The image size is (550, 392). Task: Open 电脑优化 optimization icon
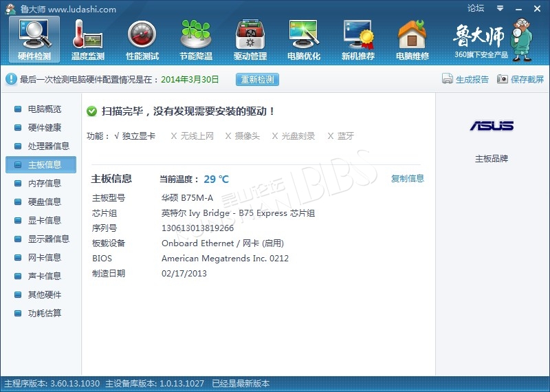pyautogui.click(x=304, y=39)
